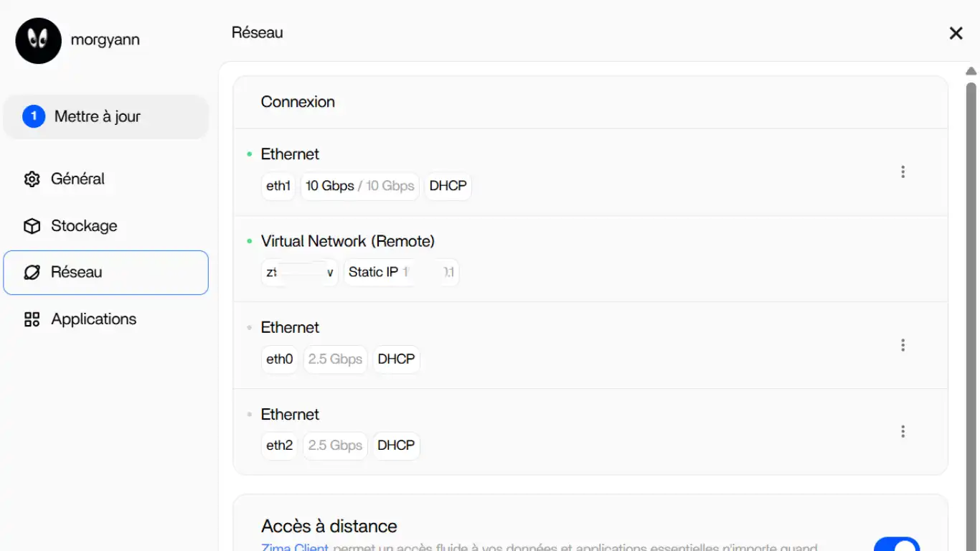The height and width of the screenshot is (551, 980).
Task: Open the Stockage settings section
Action: (x=84, y=226)
